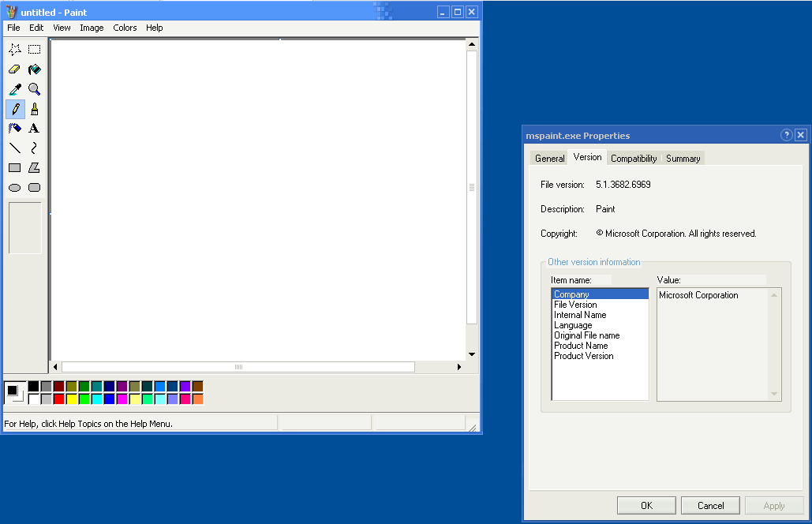The width and height of the screenshot is (812, 524).
Task: Pick the cyan color swatch
Action: [x=97, y=399]
